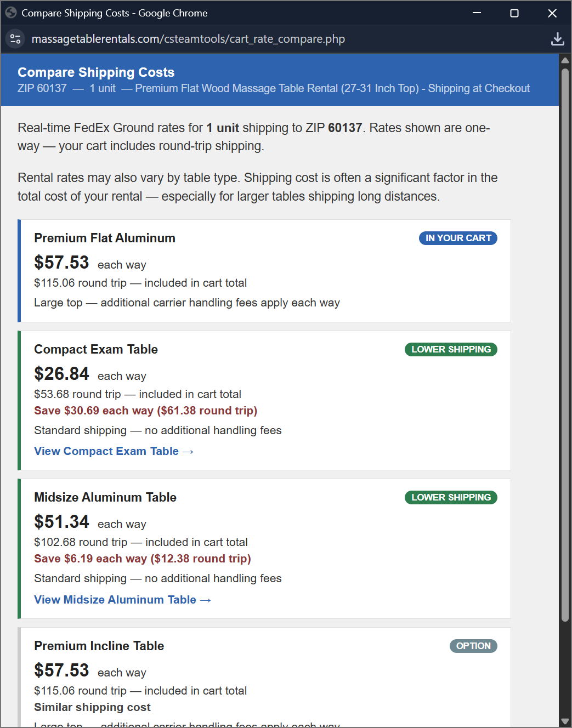Close the Compare Shipping Costs window
Image resolution: width=572 pixels, height=728 pixels.
click(552, 13)
